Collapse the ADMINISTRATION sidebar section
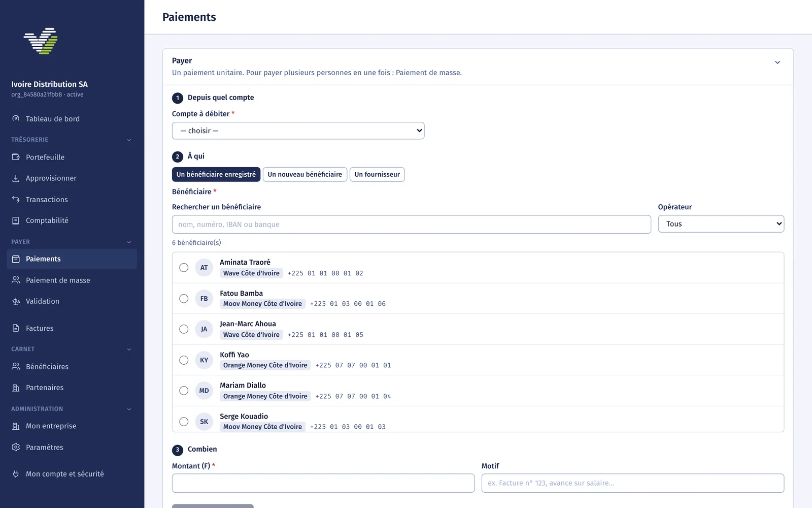Image resolution: width=812 pixels, height=508 pixels. pos(129,409)
